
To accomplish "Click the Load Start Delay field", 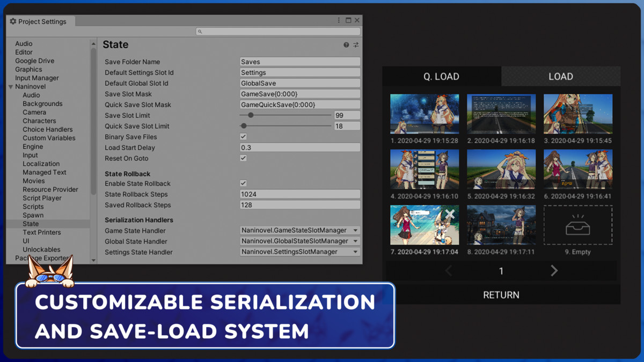I will point(300,147).
